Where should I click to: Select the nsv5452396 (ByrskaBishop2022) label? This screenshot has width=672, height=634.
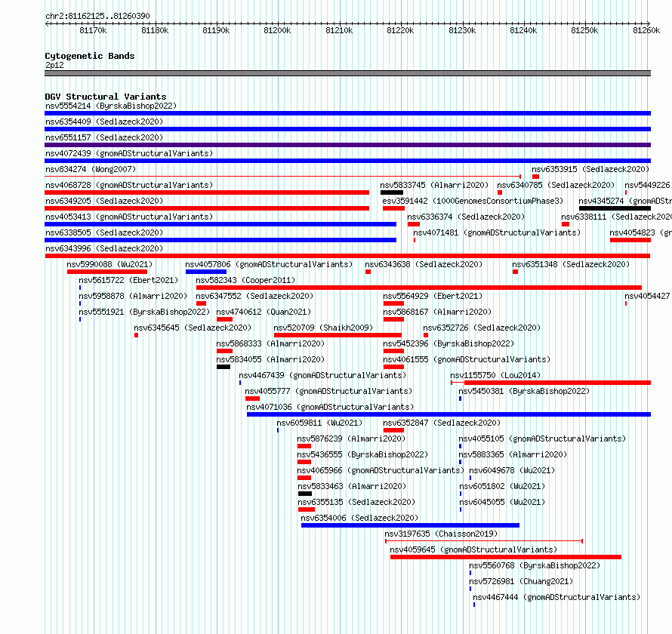(x=449, y=343)
